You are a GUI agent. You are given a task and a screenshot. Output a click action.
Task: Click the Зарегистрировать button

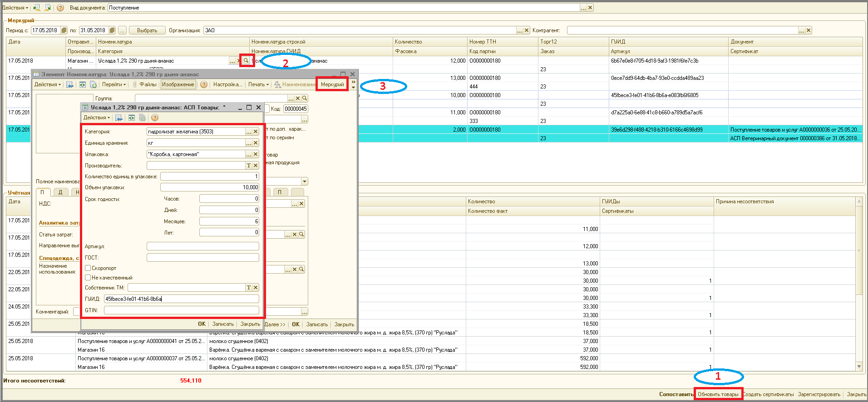pyautogui.click(x=819, y=394)
